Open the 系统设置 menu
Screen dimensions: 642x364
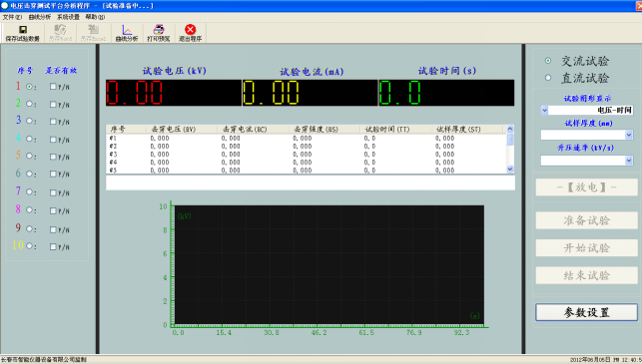click(x=68, y=17)
